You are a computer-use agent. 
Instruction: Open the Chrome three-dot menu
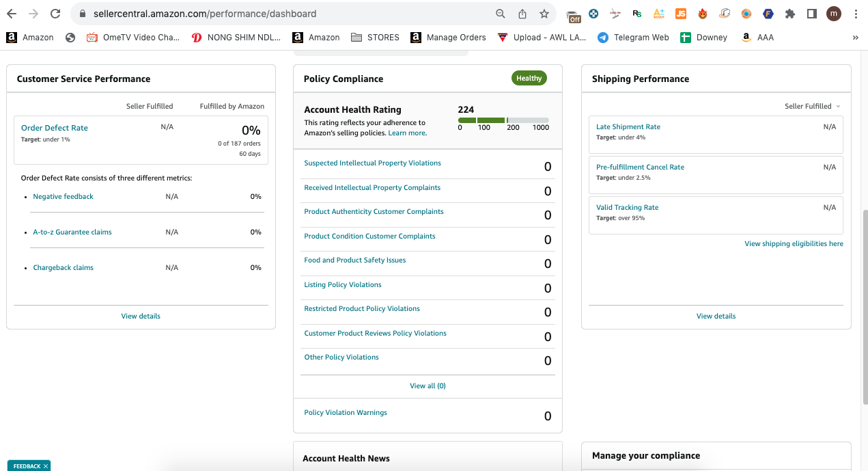(x=856, y=14)
